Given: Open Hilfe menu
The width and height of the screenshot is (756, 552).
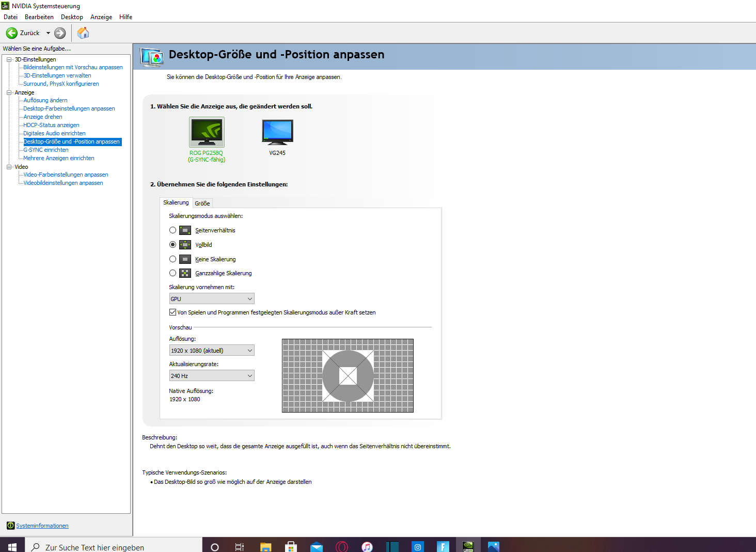Looking at the screenshot, I should point(126,17).
